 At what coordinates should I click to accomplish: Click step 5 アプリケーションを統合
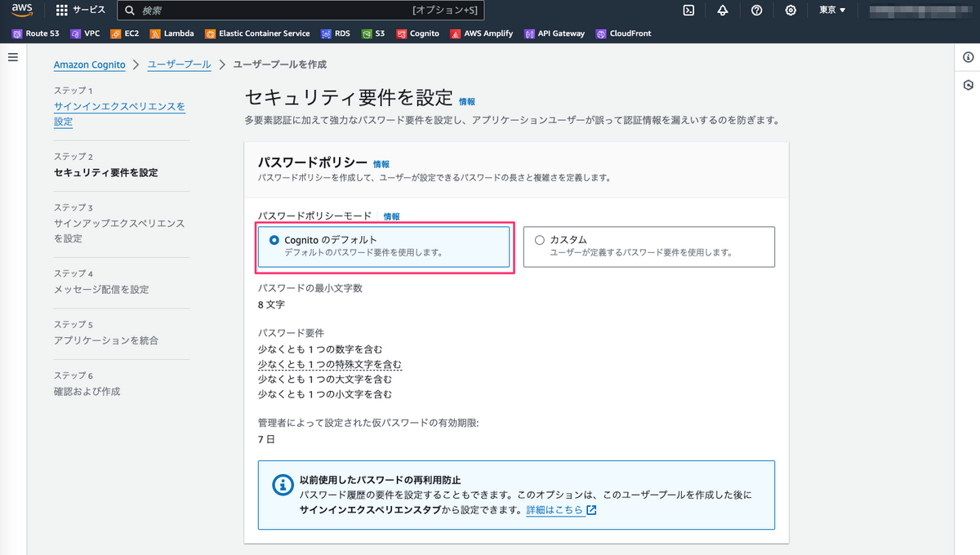click(106, 340)
